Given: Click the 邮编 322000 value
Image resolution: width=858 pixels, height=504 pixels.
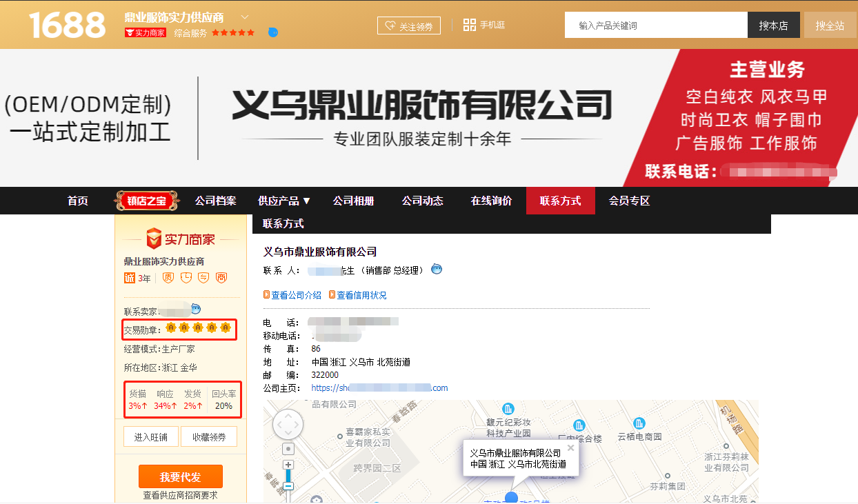Looking at the screenshot, I should (325, 375).
